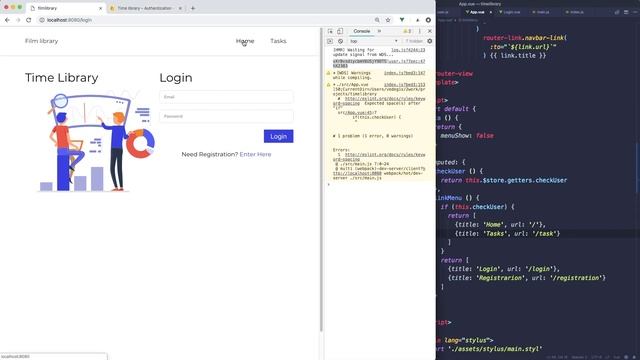Screen dimensions: 640x360
Task: Toggle DevTools device toolbar icon
Action: tap(340, 31)
